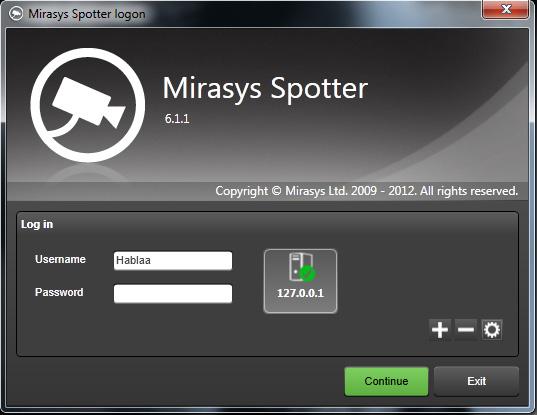Click the Username label
The image size is (537, 415).
pyautogui.click(x=60, y=259)
